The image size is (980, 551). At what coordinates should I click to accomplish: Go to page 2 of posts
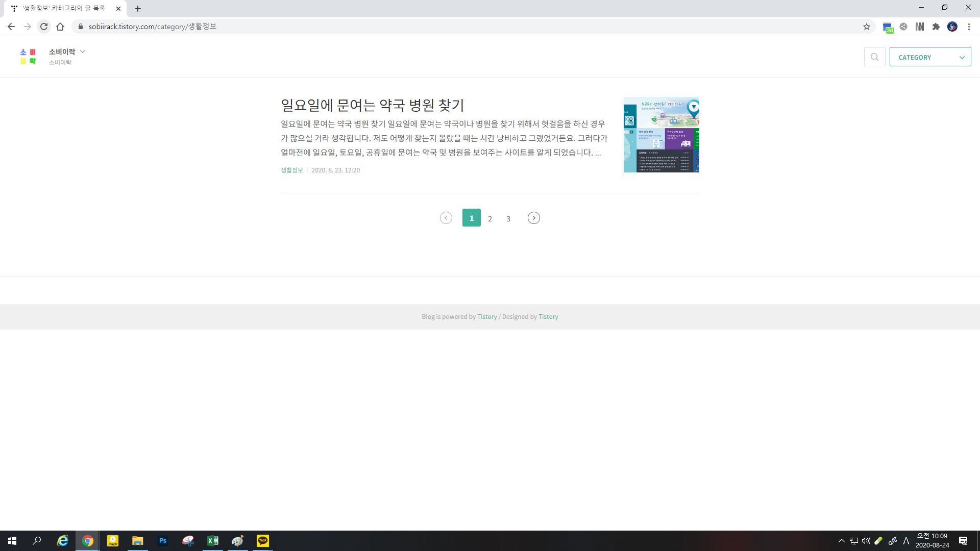[490, 218]
